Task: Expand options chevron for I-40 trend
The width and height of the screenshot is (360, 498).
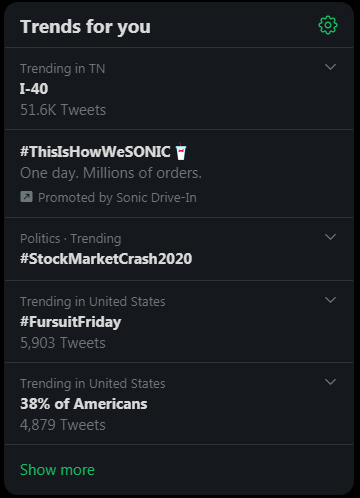Action: click(x=330, y=67)
